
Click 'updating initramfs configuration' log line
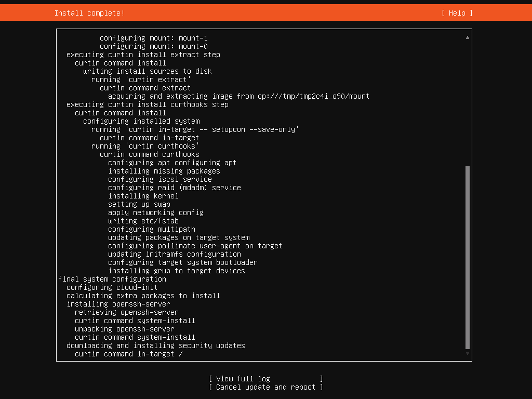[175, 254]
